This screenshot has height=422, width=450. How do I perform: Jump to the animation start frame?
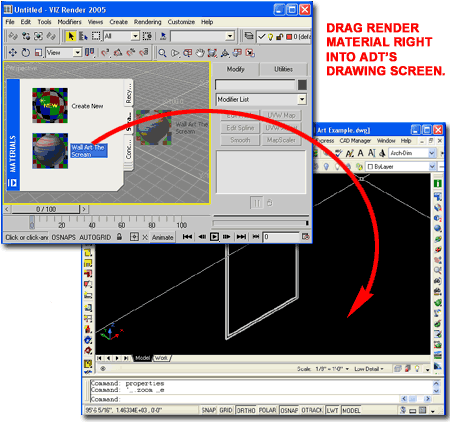(x=187, y=237)
